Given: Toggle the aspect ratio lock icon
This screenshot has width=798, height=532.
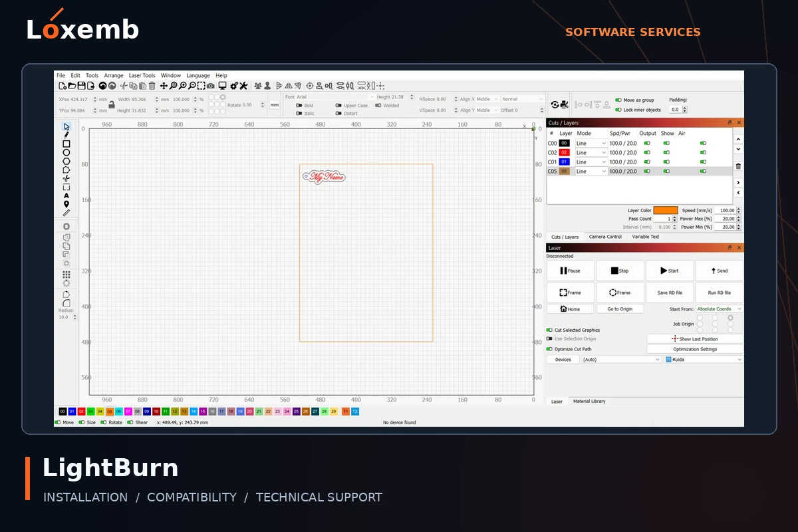Looking at the screenshot, I should tap(112, 104).
